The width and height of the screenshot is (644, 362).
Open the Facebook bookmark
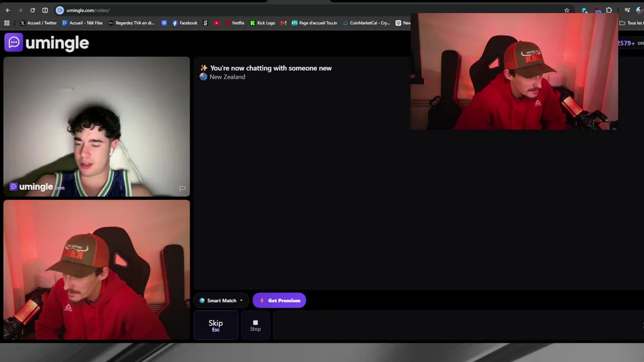pyautogui.click(x=185, y=23)
